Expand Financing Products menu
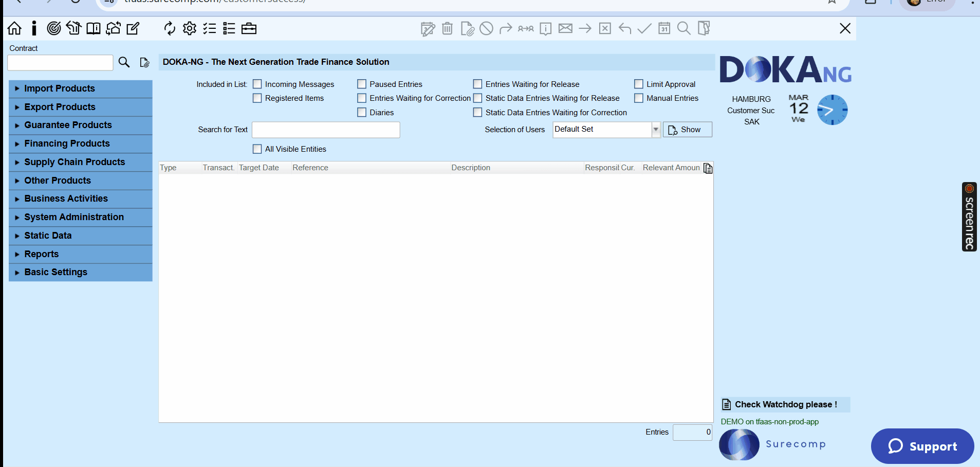The height and width of the screenshot is (467, 980). [x=81, y=143]
